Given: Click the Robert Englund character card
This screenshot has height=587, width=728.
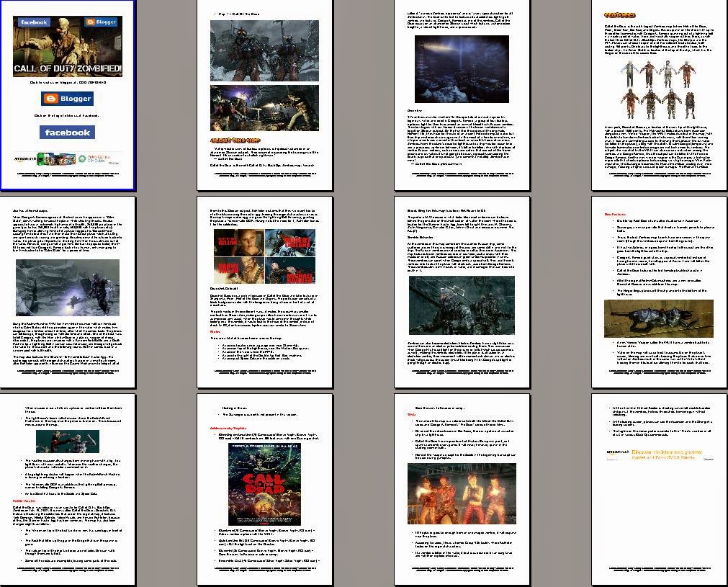Looking at the screenshot, I should click(x=290, y=243).
